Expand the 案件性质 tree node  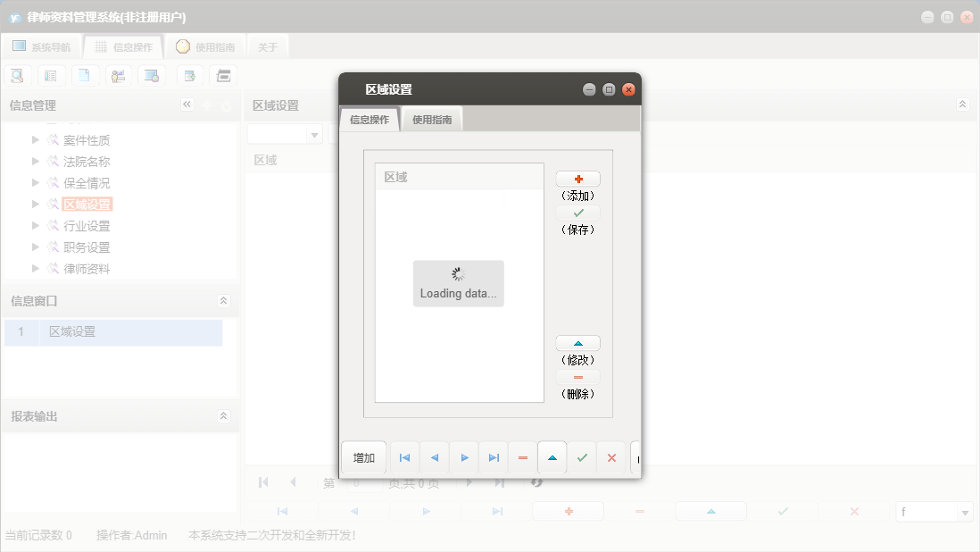(x=35, y=139)
